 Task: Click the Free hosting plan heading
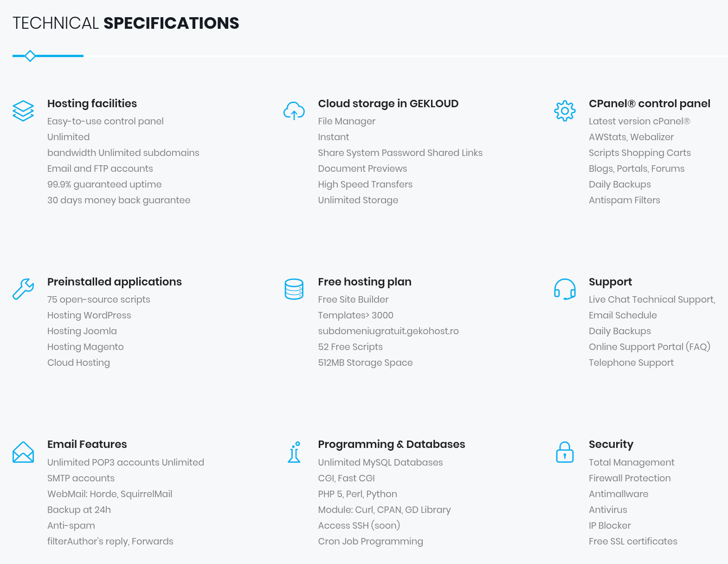pos(365,282)
